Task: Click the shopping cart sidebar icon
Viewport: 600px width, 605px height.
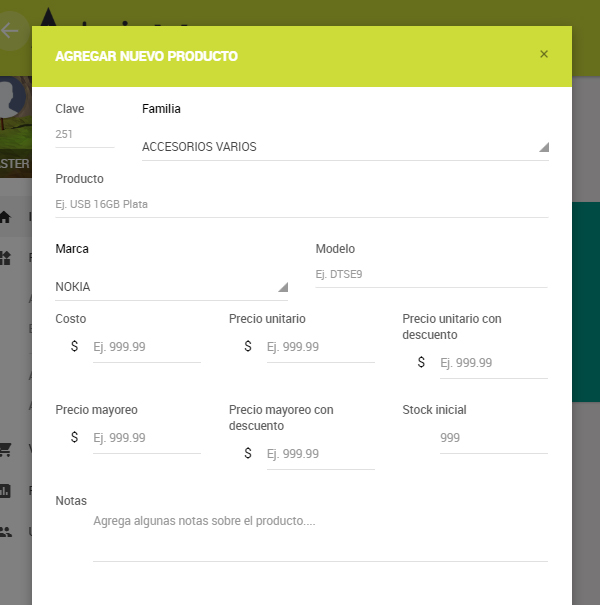Action: [6, 449]
